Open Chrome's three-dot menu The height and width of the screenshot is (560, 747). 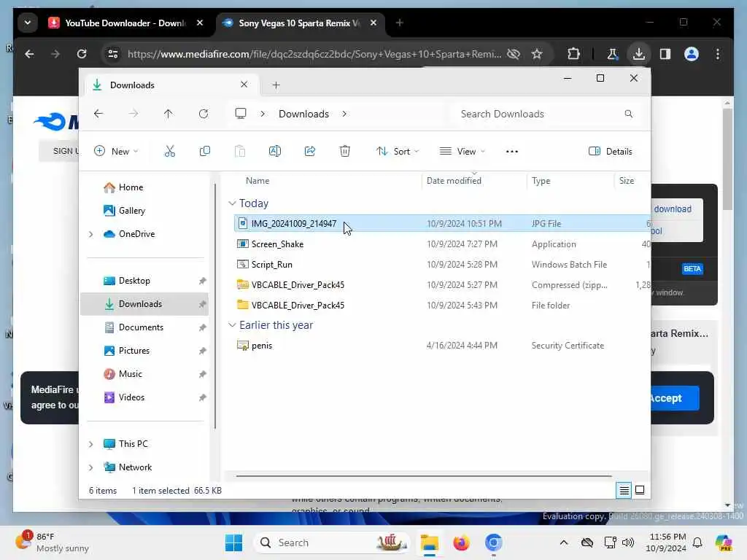718,54
